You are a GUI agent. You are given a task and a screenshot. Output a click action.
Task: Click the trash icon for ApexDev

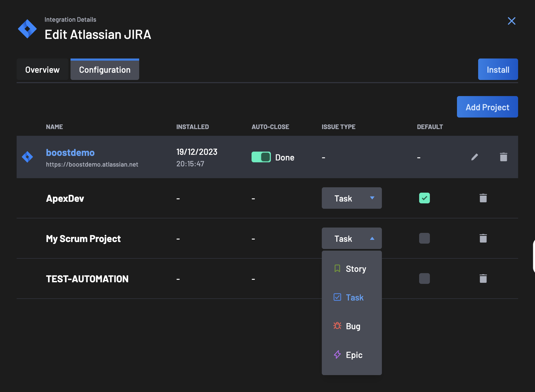click(483, 198)
